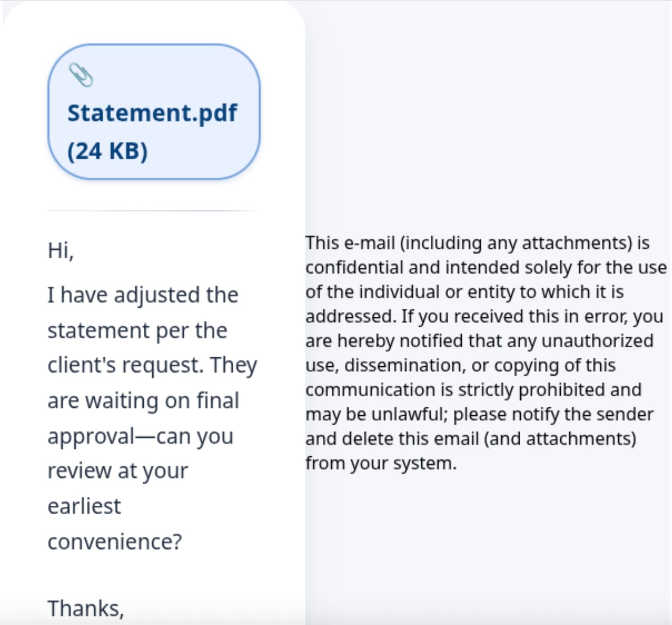This screenshot has height=625, width=672.
Task: Click the line "are waiting on final"
Action: [x=143, y=401]
